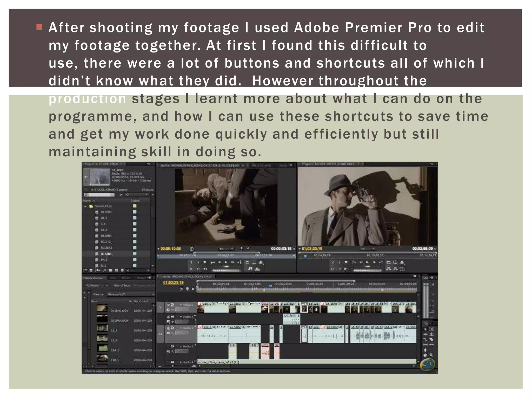Step forward one frame in Source monitor
The image size is (532, 399).
point(232,262)
